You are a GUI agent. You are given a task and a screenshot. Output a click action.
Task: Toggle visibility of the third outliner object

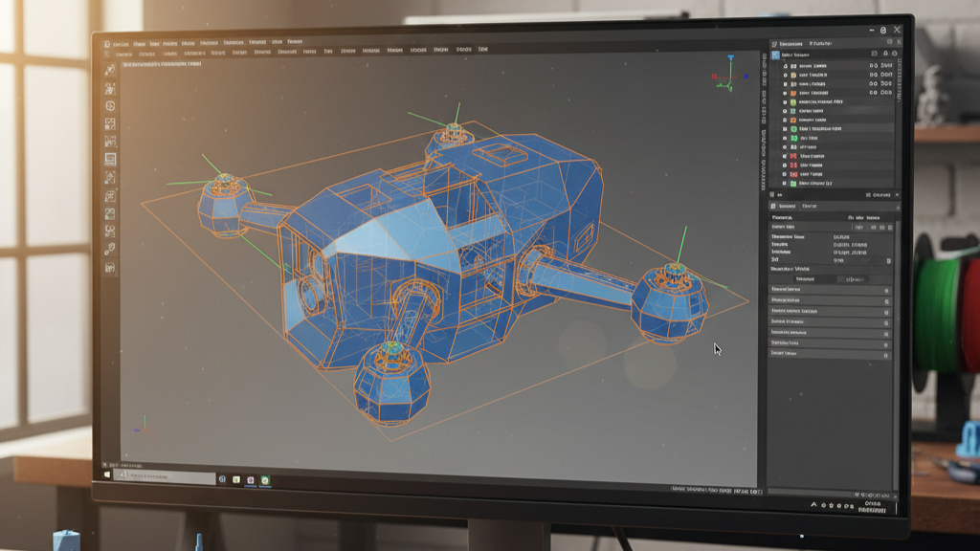(x=872, y=84)
